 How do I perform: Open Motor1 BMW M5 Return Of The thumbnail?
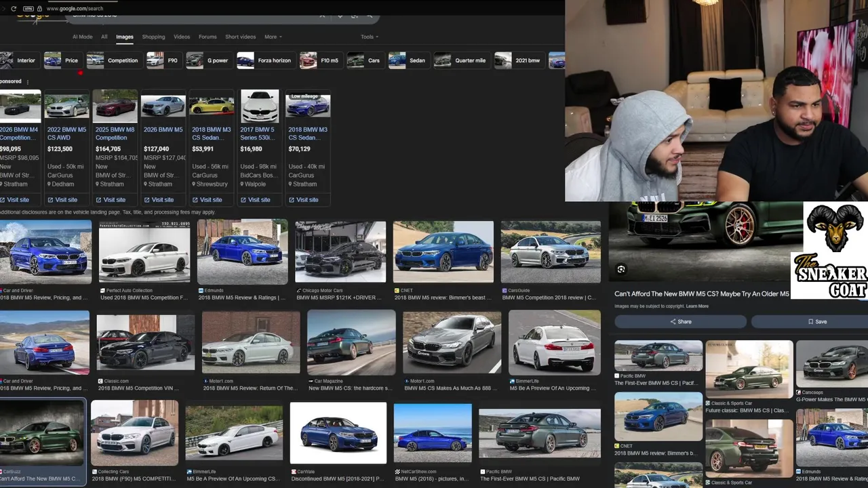click(x=251, y=342)
